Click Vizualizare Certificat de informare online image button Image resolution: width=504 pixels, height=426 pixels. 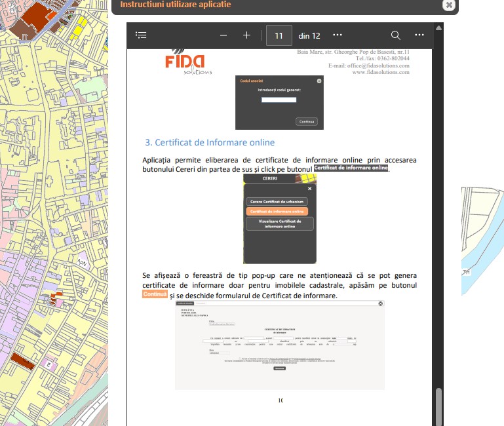point(280,223)
